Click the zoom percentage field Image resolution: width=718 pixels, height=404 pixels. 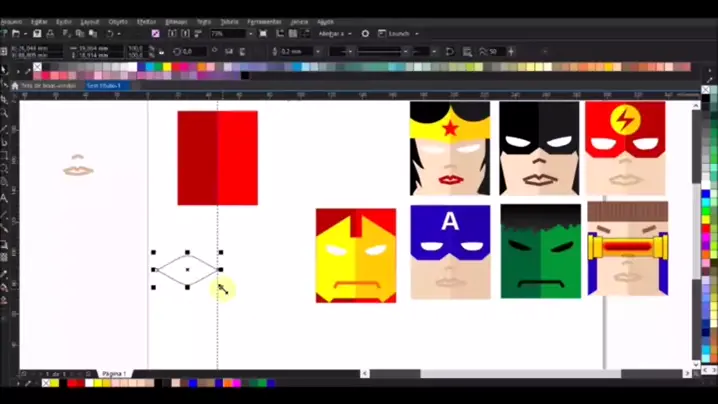pyautogui.click(x=228, y=34)
